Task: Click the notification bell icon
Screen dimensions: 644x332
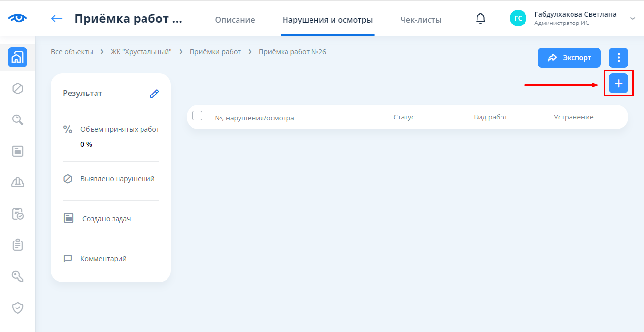Action: [x=481, y=19]
